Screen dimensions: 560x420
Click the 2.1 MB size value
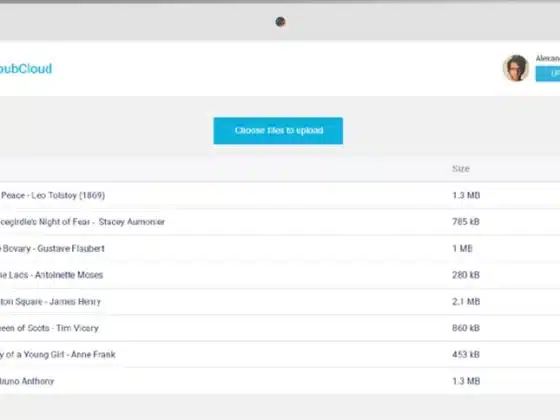466,302
